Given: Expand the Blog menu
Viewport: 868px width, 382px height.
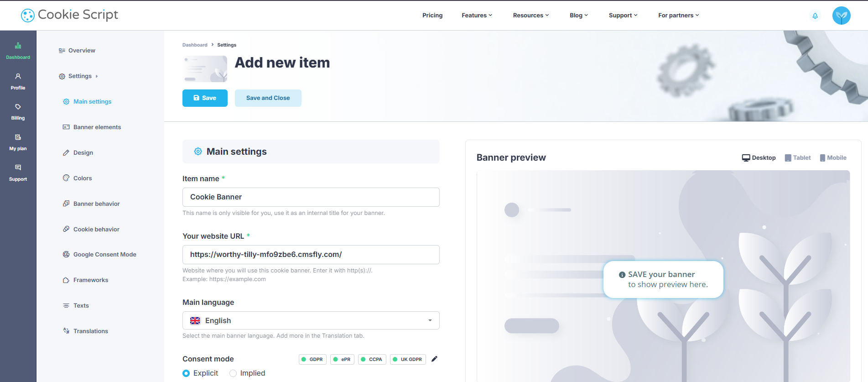Looking at the screenshot, I should 579,16.
